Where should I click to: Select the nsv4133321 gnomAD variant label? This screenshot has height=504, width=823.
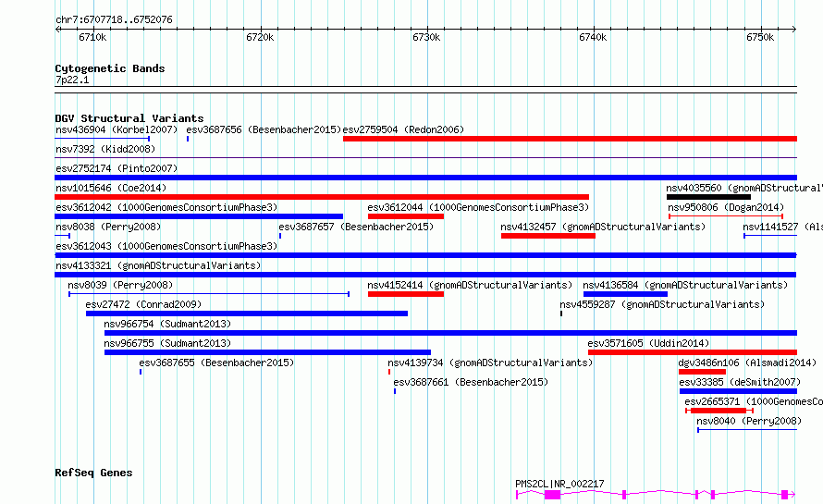pyautogui.click(x=158, y=265)
